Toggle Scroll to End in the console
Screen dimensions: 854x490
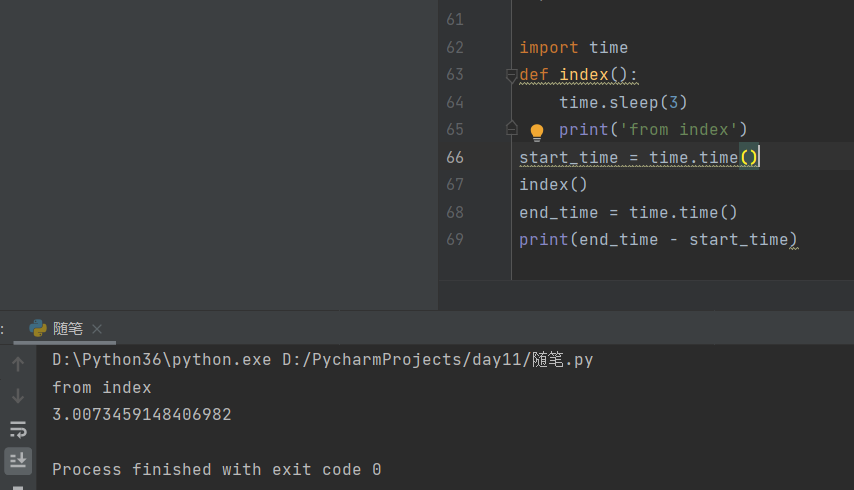(18, 460)
